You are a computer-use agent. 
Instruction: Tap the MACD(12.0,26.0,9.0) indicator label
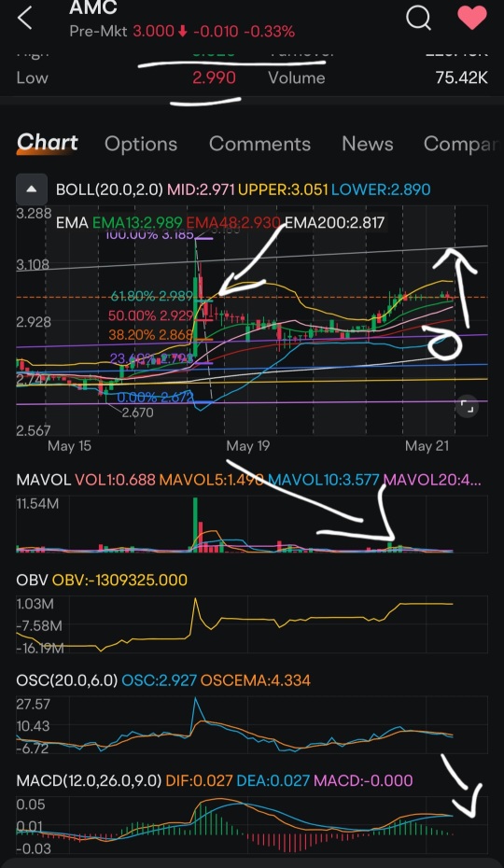pos(90,780)
